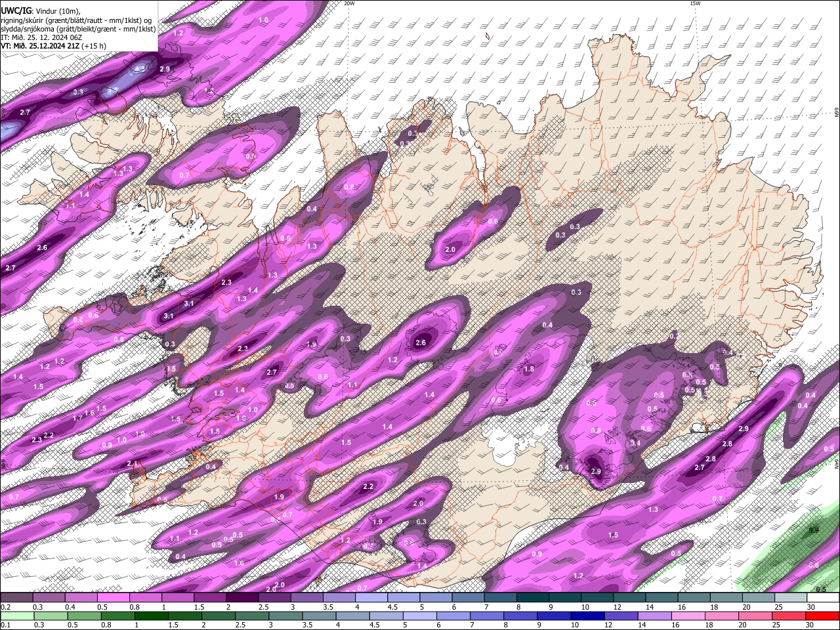Select upper legend swatch between 4 and 4.5
The height and width of the screenshot is (630, 840).
click(371, 598)
